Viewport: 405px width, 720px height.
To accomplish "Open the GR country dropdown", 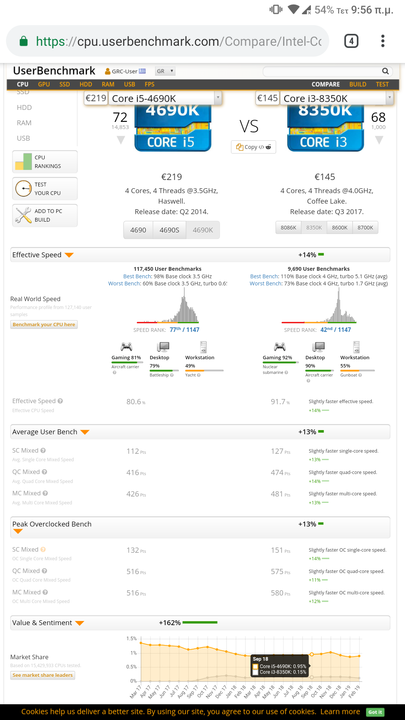I will tap(165, 71).
